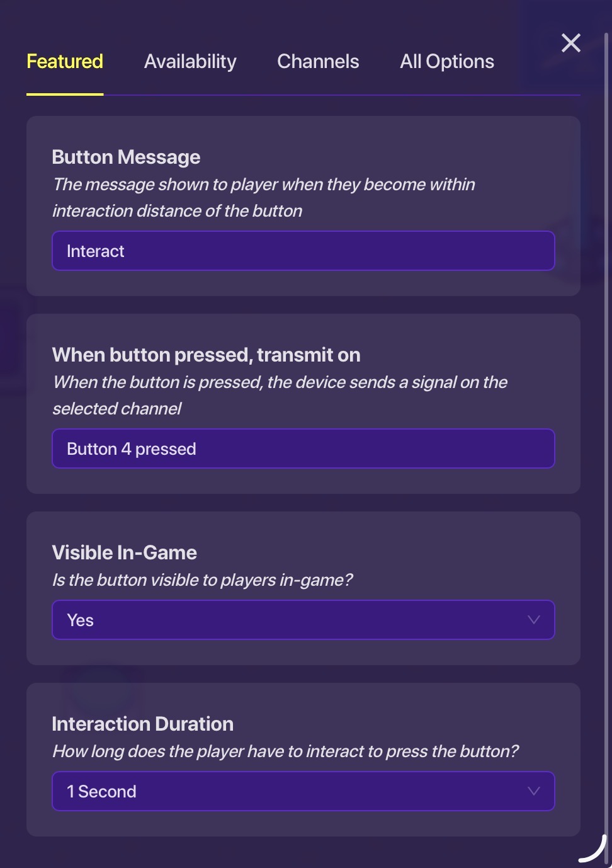
Task: Switch to the Featured tab
Action: 65,62
